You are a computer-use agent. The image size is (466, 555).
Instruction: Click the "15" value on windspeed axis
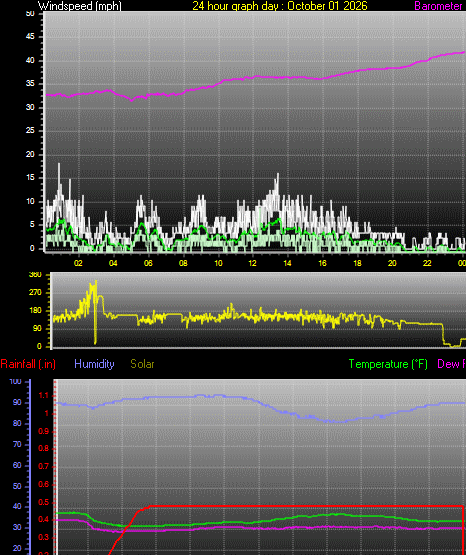(x=30, y=178)
